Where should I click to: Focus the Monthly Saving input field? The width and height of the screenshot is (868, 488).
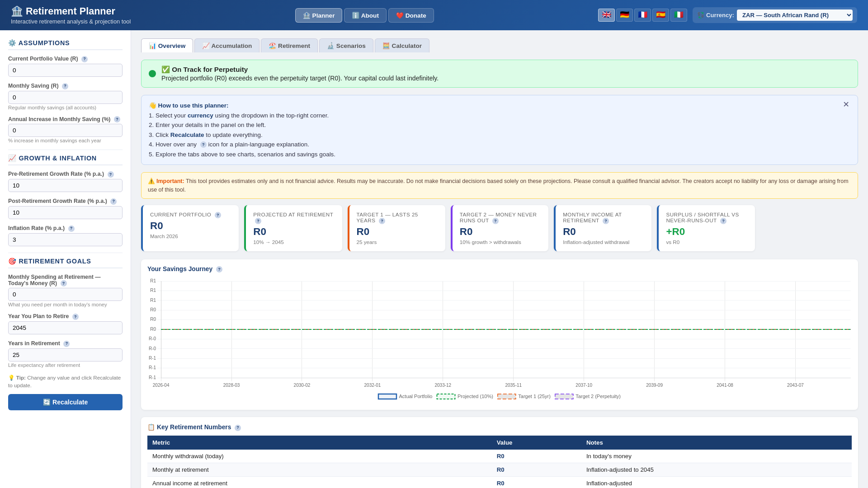pos(65,98)
